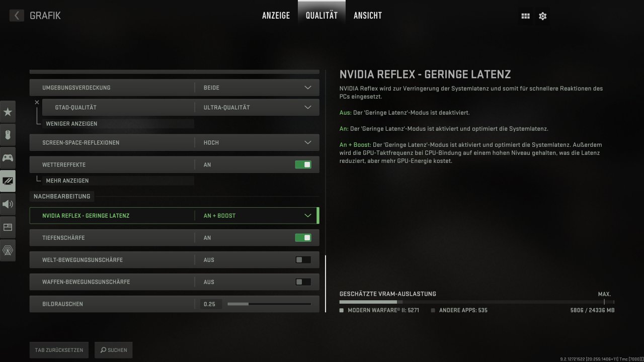Screen dimensions: 644x362
Task: Select the Tiefenschärfe setting label
Action: pyautogui.click(x=63, y=238)
